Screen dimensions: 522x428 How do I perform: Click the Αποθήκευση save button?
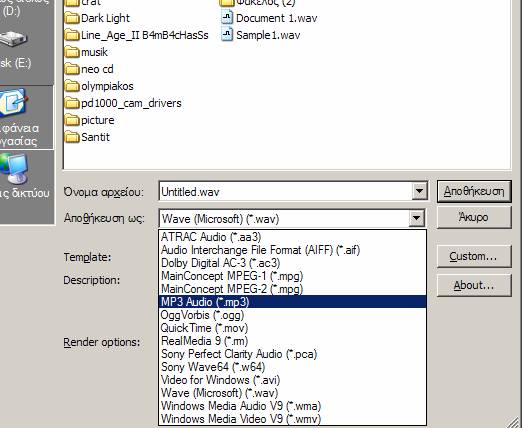point(474,191)
